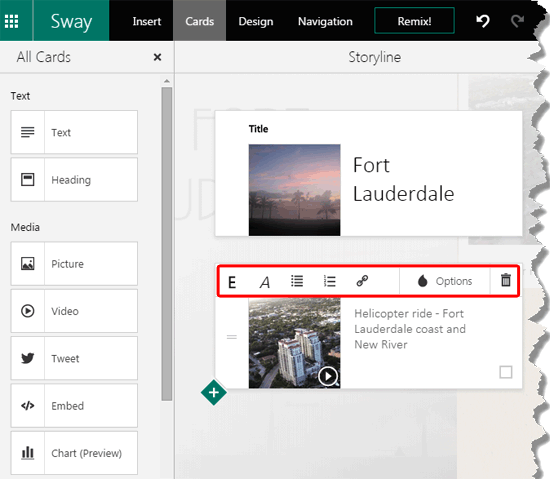Add a Video card
Viewport: 550px width, 479px height.
[x=74, y=311]
